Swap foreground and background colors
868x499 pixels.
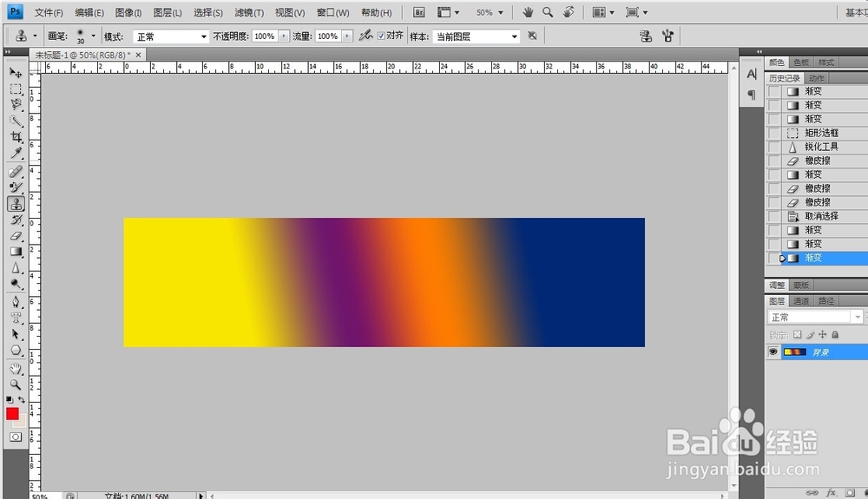click(22, 399)
